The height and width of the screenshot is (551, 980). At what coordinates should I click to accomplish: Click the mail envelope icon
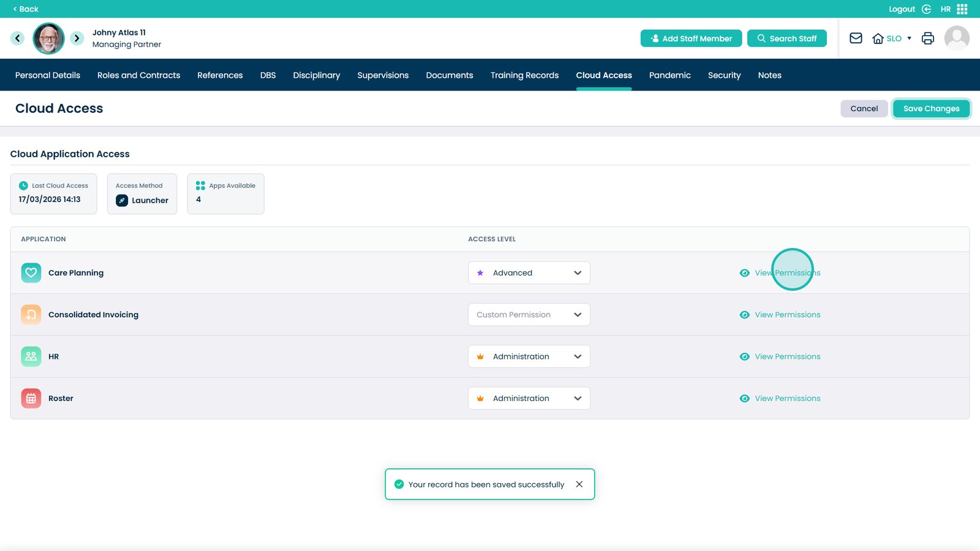click(856, 38)
